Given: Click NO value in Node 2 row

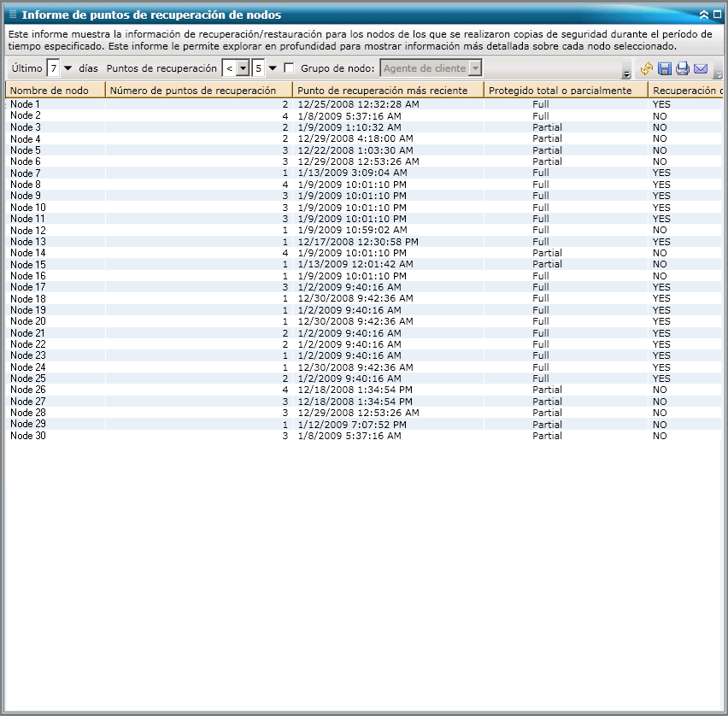Looking at the screenshot, I should pos(660,115).
